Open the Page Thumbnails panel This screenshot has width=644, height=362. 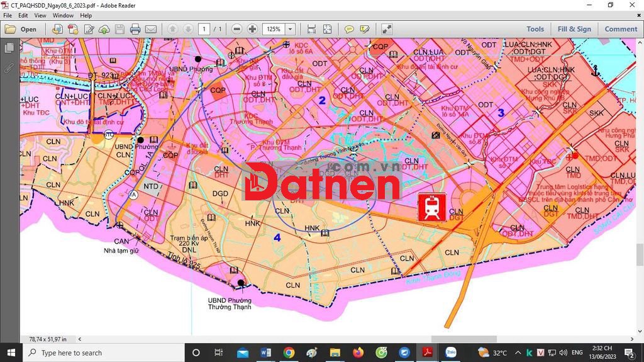pos(9,48)
